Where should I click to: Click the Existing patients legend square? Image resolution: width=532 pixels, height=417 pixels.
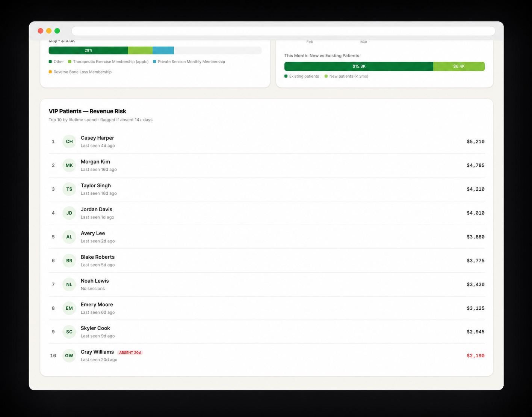pos(286,76)
